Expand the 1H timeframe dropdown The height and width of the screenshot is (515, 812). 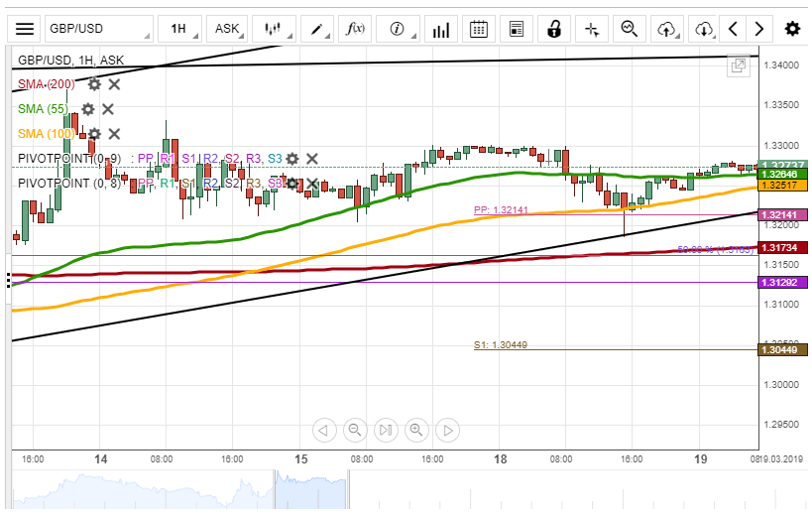coord(183,29)
